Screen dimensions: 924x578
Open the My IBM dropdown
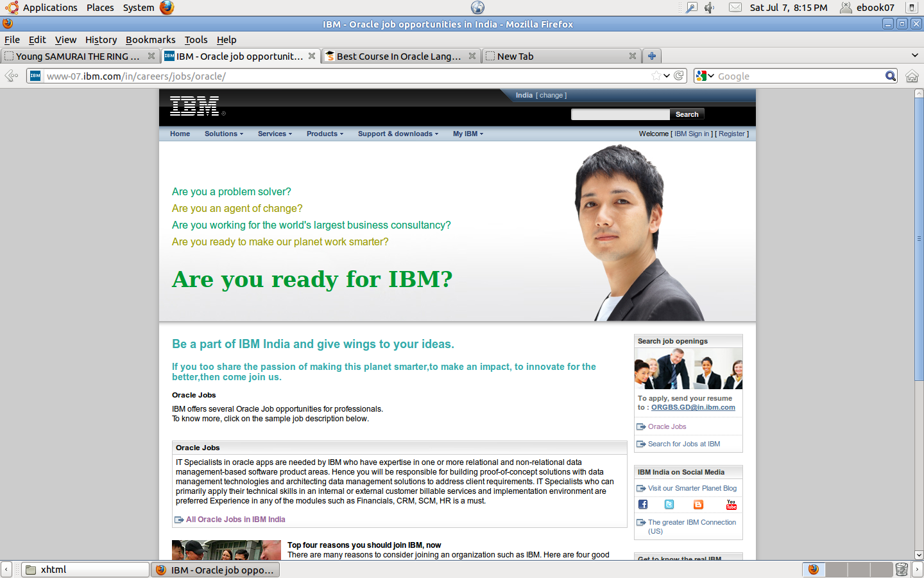[468, 134]
